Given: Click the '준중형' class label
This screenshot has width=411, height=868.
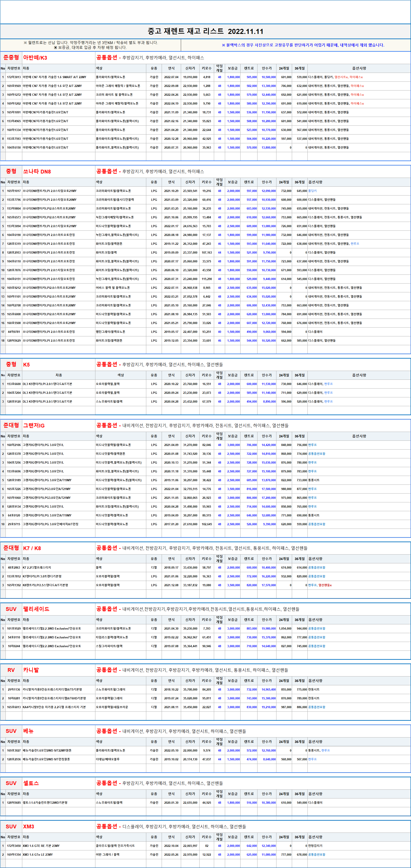Looking at the screenshot, I should point(11,58).
